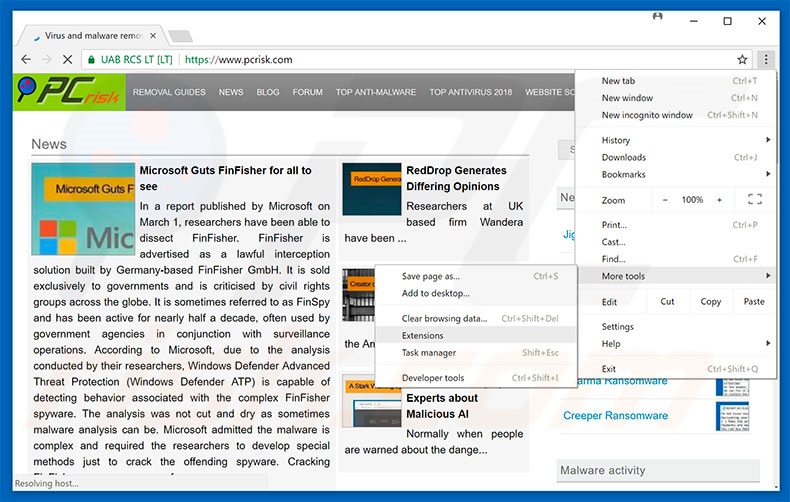Open RedDrop Generates Differing Opinions headline

click(456, 178)
